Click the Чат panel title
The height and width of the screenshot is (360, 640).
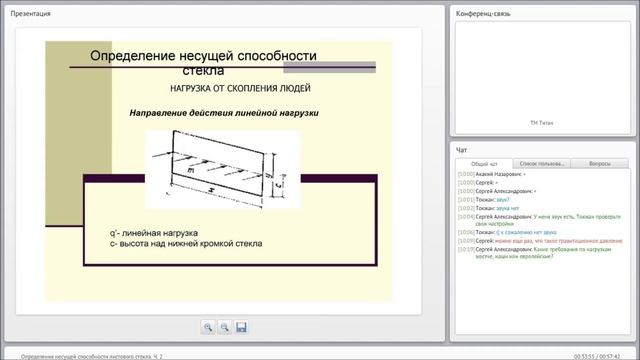(461, 150)
